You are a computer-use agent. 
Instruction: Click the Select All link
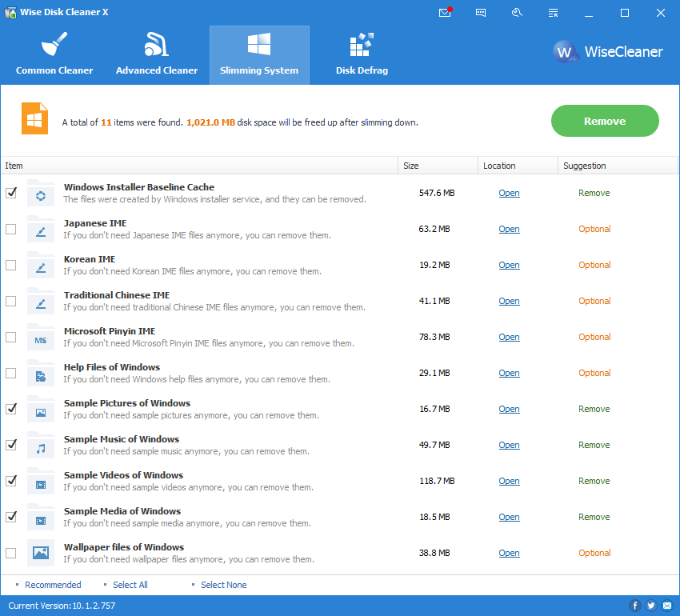click(x=130, y=585)
